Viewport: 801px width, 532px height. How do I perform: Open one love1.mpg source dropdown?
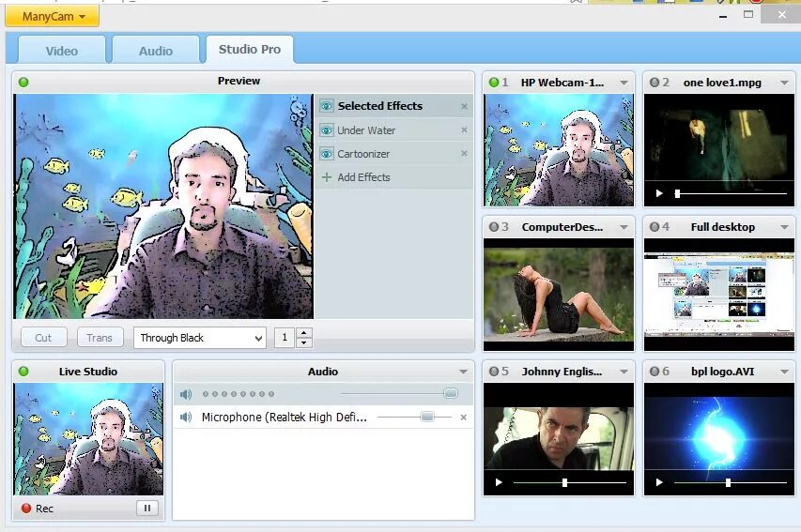click(x=784, y=83)
